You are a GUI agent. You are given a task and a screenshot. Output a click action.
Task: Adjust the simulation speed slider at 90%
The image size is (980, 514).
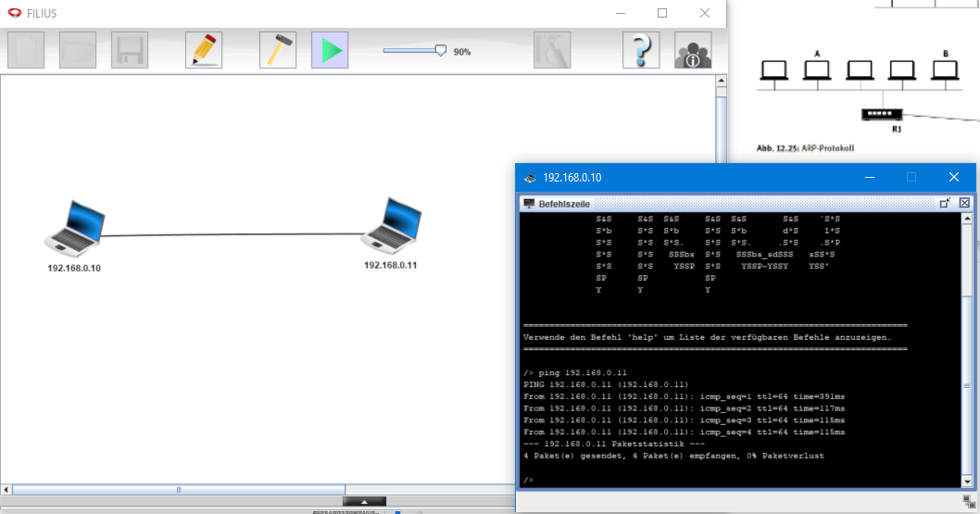coord(441,51)
